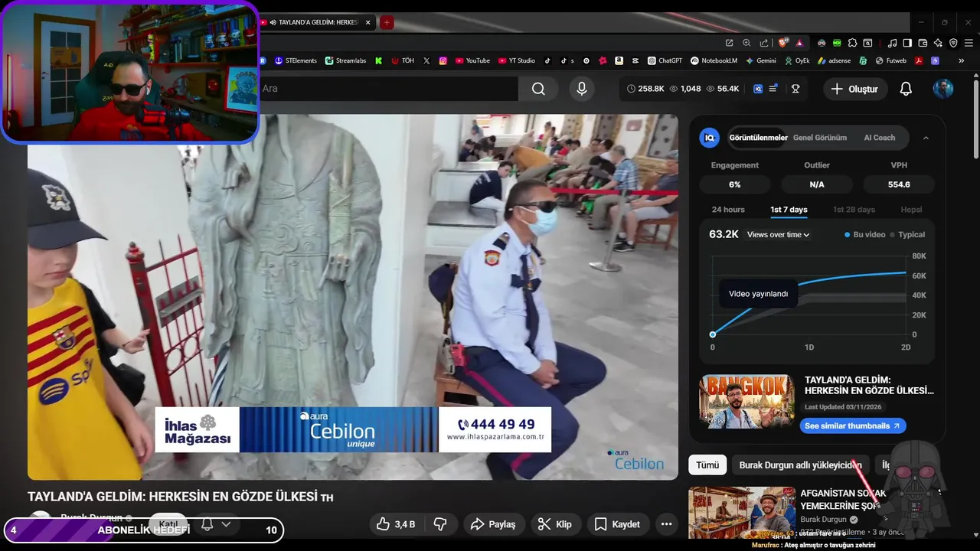Open the Streamlabs bookmark
The image size is (980, 551).
(345, 60)
